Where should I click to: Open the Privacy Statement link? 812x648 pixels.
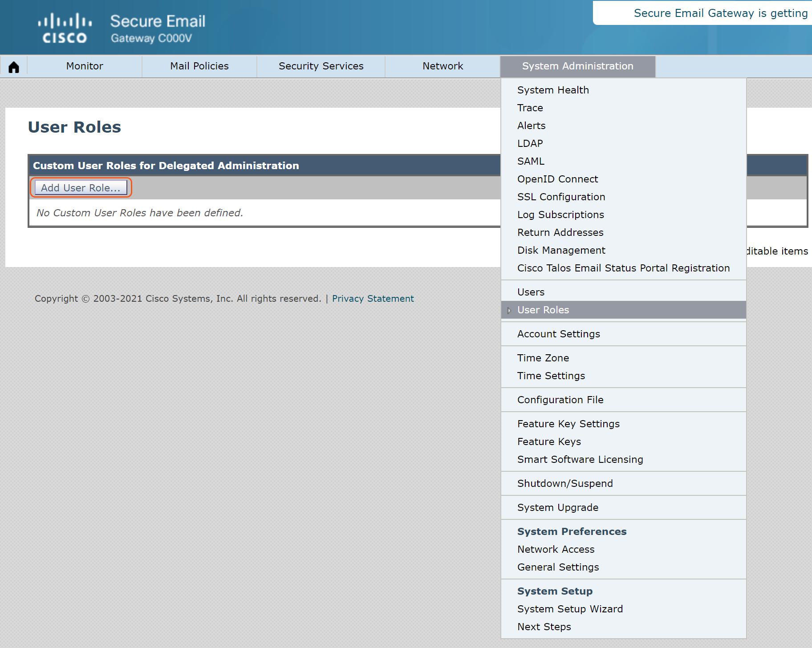tap(373, 299)
